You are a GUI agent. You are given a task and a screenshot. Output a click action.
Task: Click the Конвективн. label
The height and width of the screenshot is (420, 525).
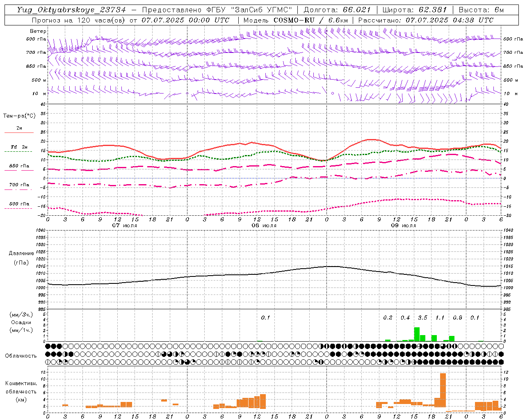point(21,383)
